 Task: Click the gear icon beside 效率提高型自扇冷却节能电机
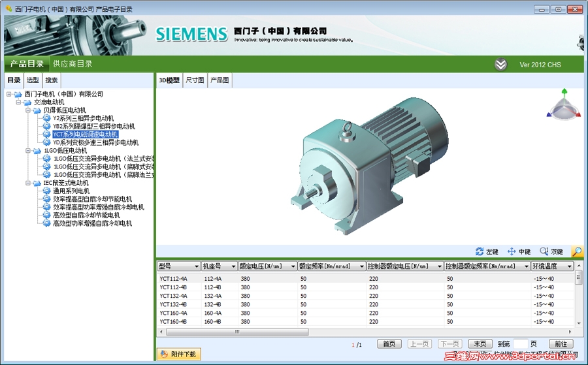(46, 199)
